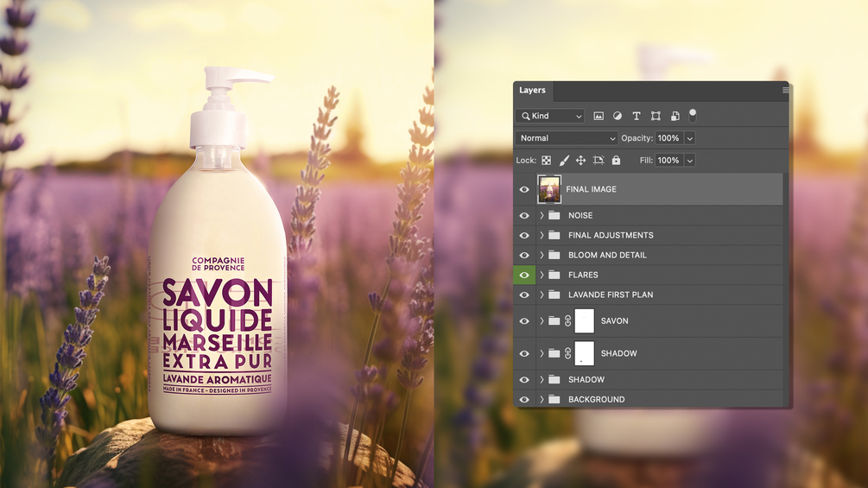Select the FINAL ADJUSTMENTS layer name
Image resolution: width=868 pixels, height=488 pixels.
(x=611, y=235)
